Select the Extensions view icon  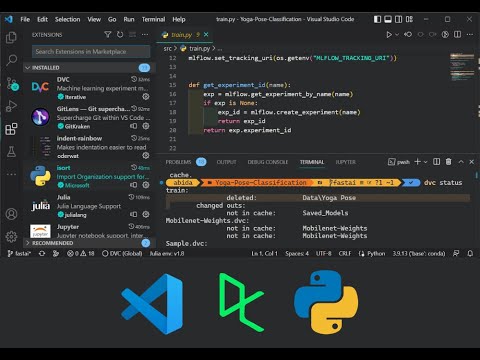(11, 129)
